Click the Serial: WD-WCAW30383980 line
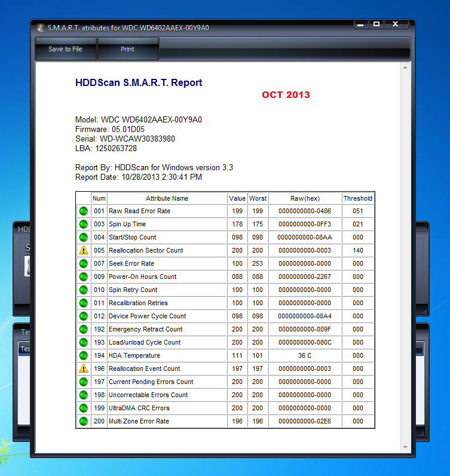Image resolution: width=450 pixels, height=476 pixels. coord(125,139)
